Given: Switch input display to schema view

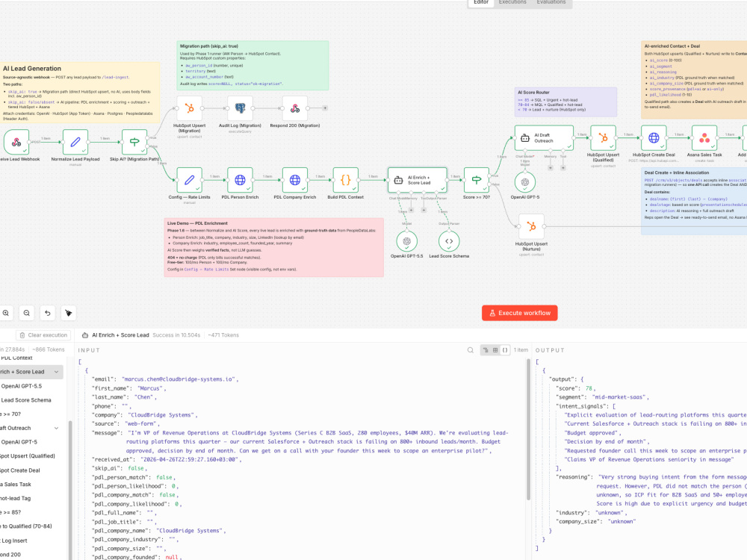Looking at the screenshot, I should pyautogui.click(x=486, y=350).
